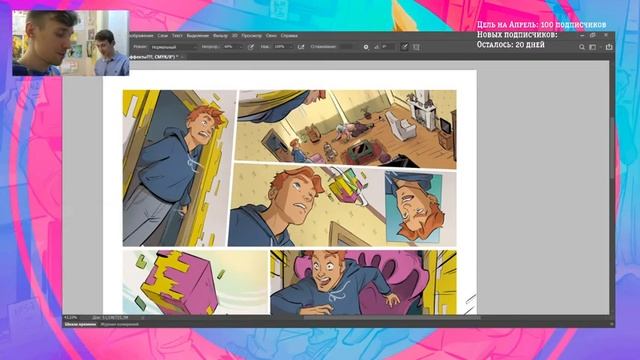Click the webcam video overlay
The height and width of the screenshot is (360, 640).
[x=71, y=43]
